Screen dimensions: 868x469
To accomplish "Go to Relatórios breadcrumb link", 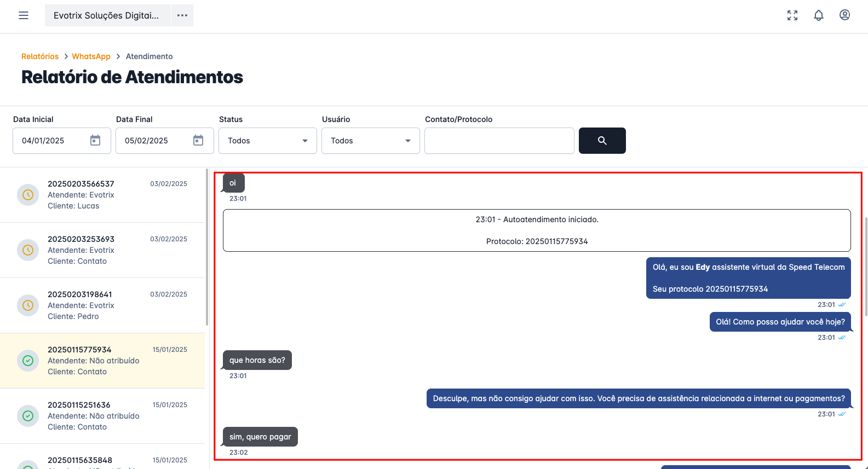I will 40,56.
